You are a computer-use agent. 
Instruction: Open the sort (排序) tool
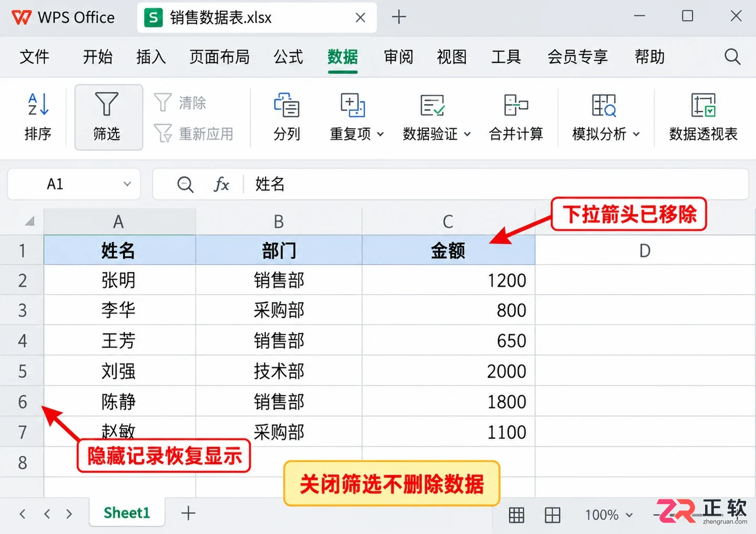pyautogui.click(x=38, y=117)
